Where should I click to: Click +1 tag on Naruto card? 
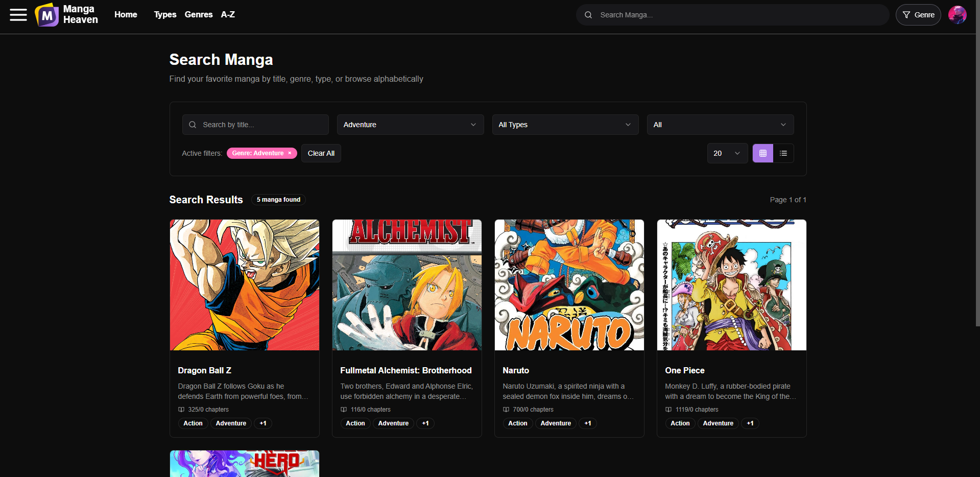[x=588, y=423]
